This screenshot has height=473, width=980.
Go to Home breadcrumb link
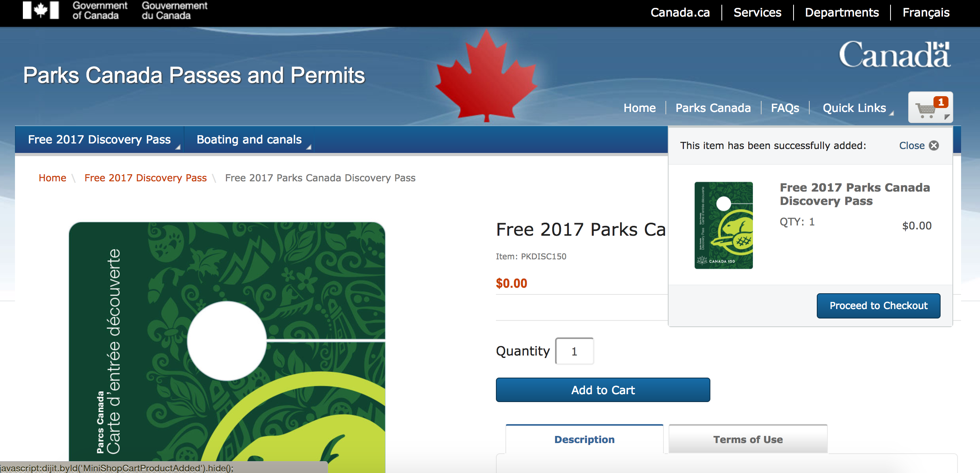(52, 178)
